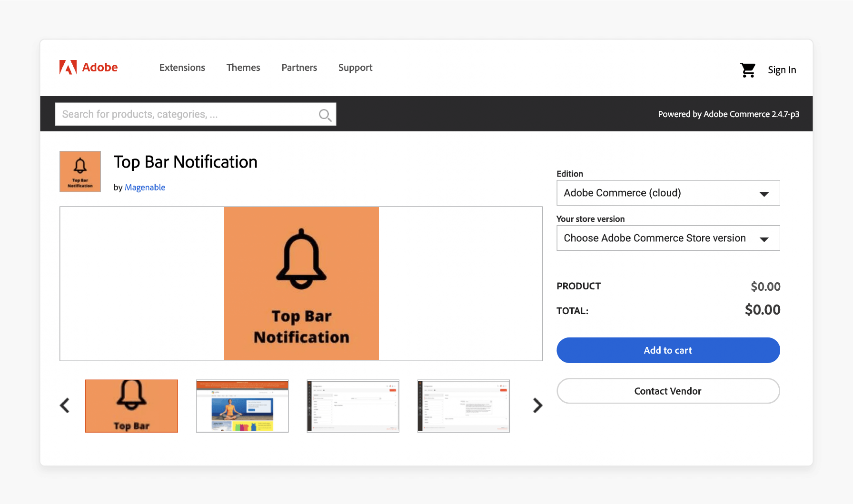Click Sign In

782,70
